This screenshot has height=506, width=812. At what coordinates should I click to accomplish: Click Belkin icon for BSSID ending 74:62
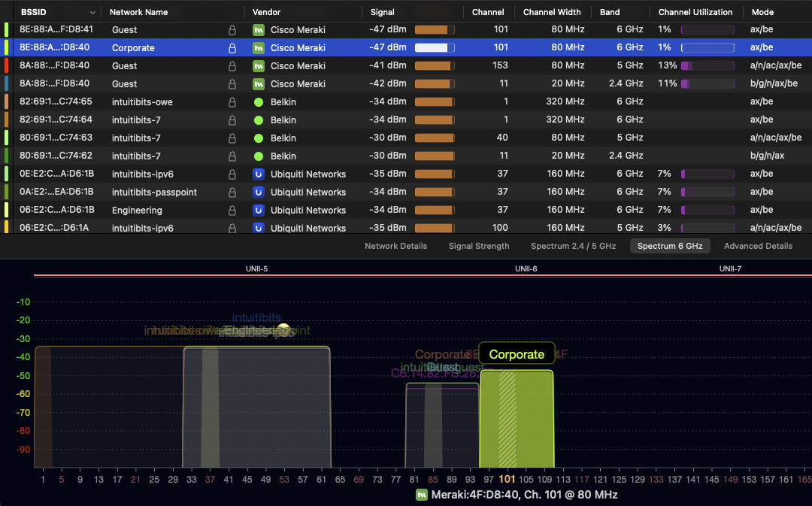coord(259,156)
